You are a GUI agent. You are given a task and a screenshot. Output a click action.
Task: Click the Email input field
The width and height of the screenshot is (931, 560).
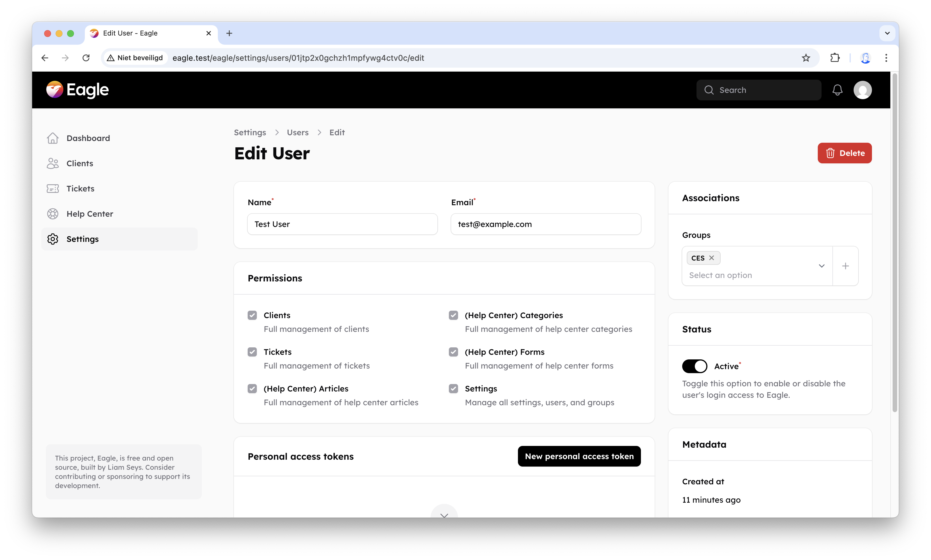pyautogui.click(x=545, y=224)
